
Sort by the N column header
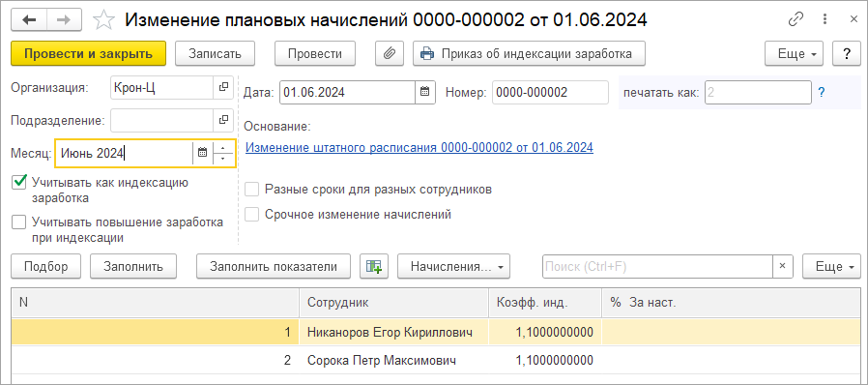[x=155, y=303]
